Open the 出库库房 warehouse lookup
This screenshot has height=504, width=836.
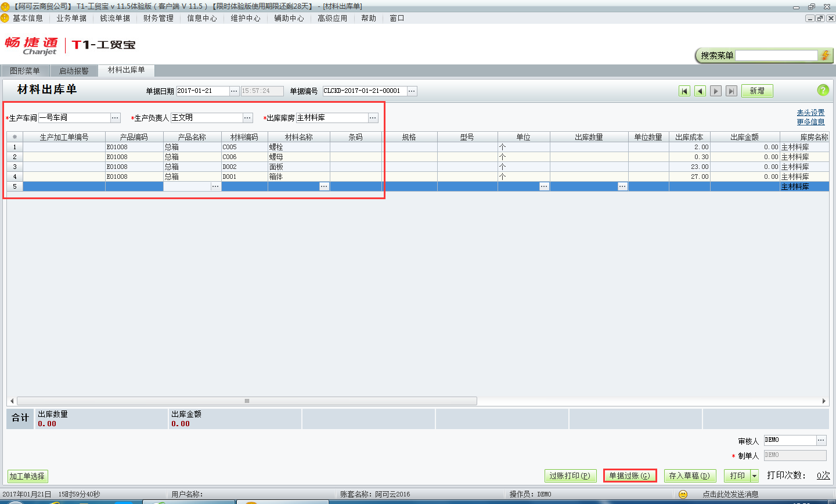click(373, 118)
